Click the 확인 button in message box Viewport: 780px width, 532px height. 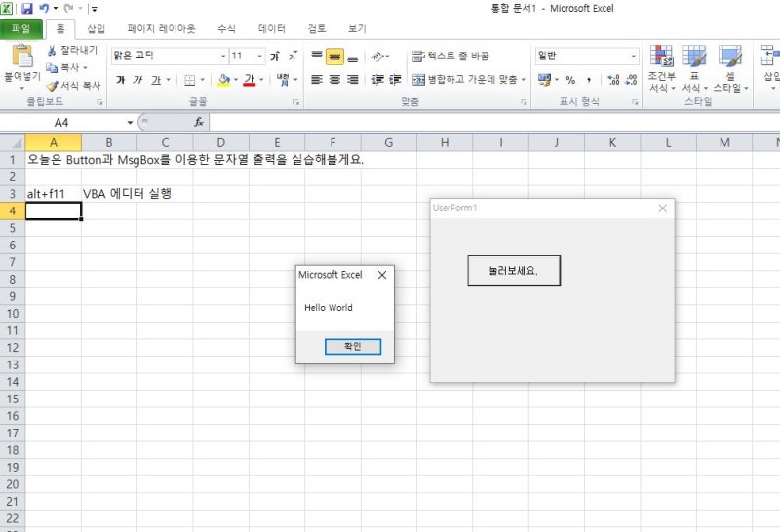353,347
